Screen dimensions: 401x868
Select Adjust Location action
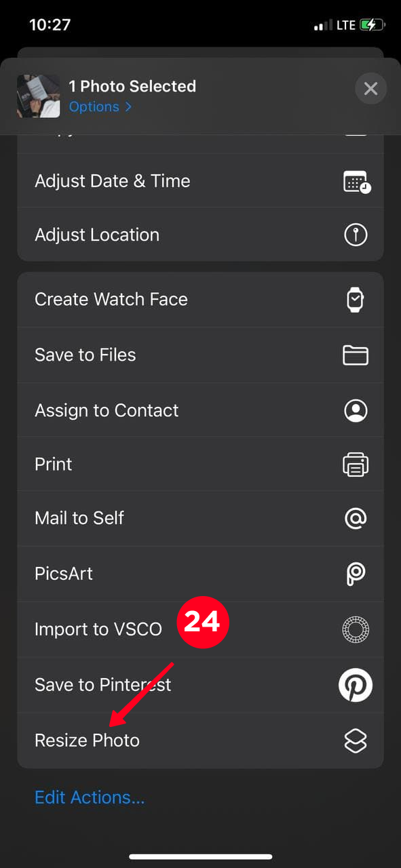pos(200,235)
